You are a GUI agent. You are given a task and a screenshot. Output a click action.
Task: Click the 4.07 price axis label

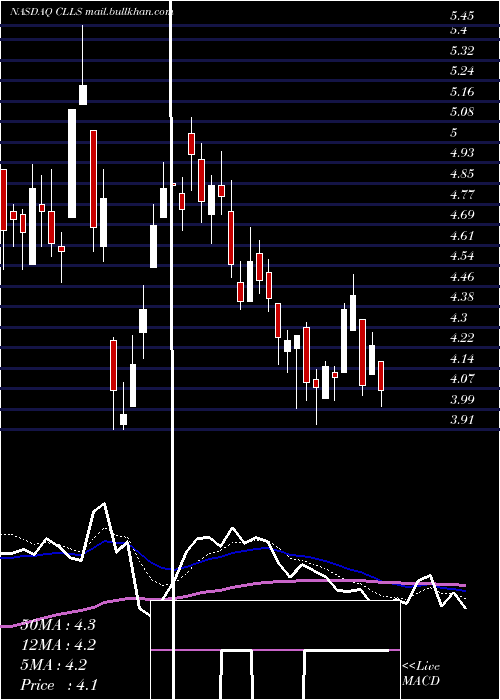click(x=462, y=379)
